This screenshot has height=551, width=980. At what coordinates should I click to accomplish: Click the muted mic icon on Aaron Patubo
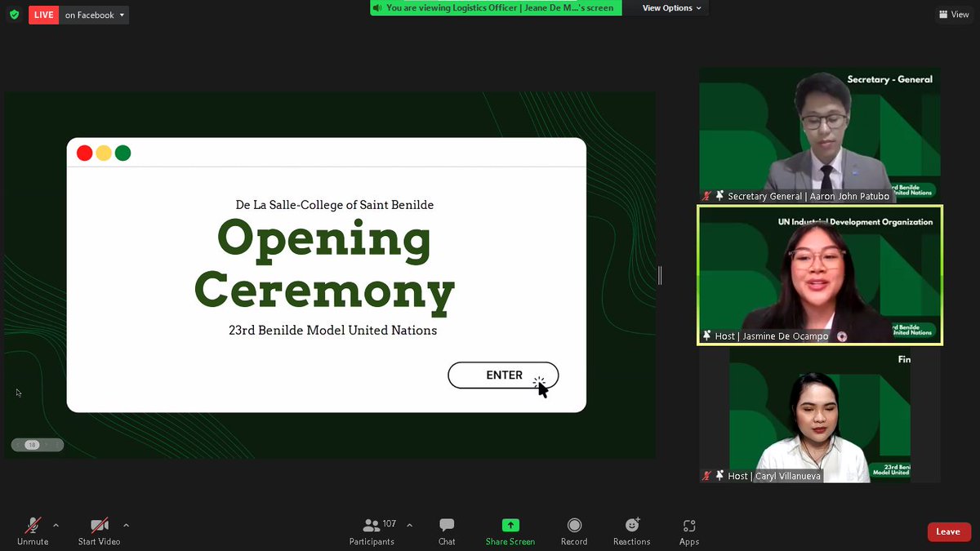click(x=706, y=197)
